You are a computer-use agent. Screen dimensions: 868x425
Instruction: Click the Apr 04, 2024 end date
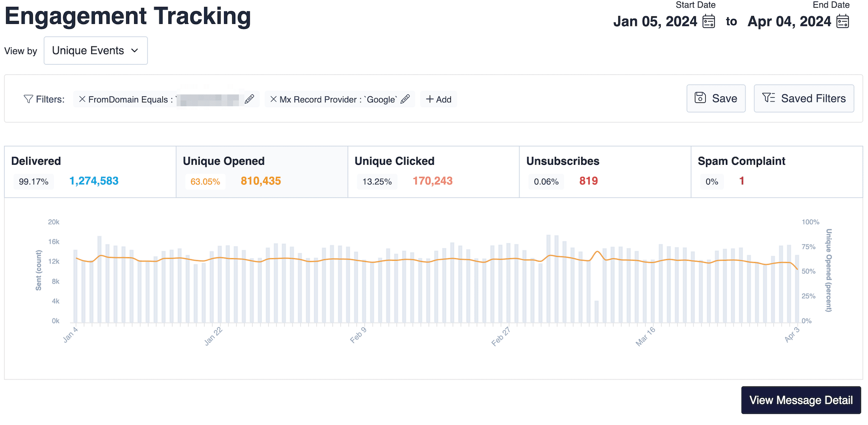tap(789, 22)
